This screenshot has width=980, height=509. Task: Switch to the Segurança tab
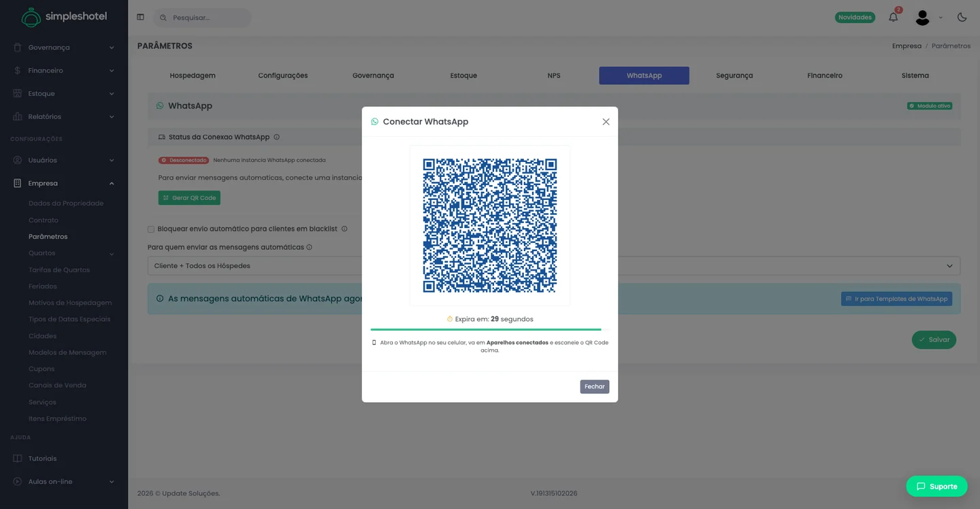point(734,76)
